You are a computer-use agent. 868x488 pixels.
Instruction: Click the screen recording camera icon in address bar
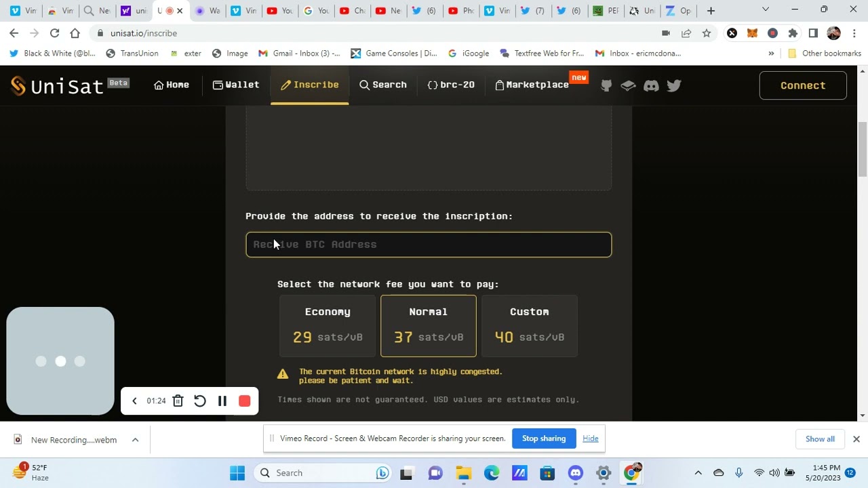(666, 33)
